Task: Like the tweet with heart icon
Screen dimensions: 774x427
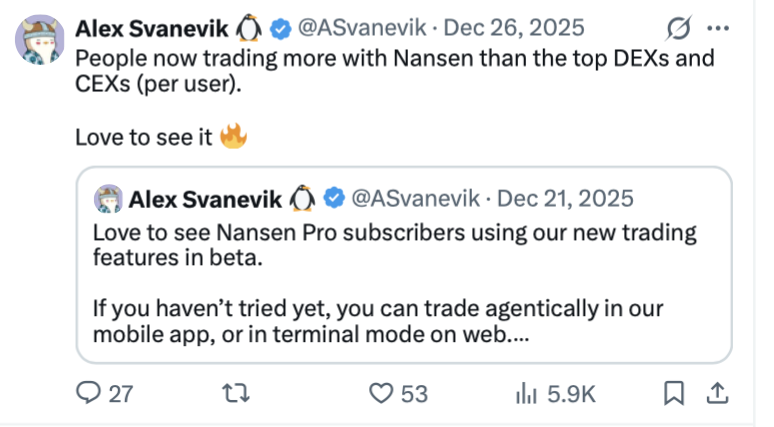Action: tap(381, 394)
